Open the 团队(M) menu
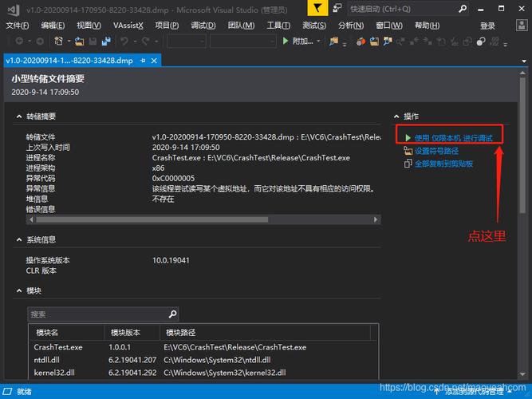The width and height of the screenshot is (532, 399). pos(241,26)
